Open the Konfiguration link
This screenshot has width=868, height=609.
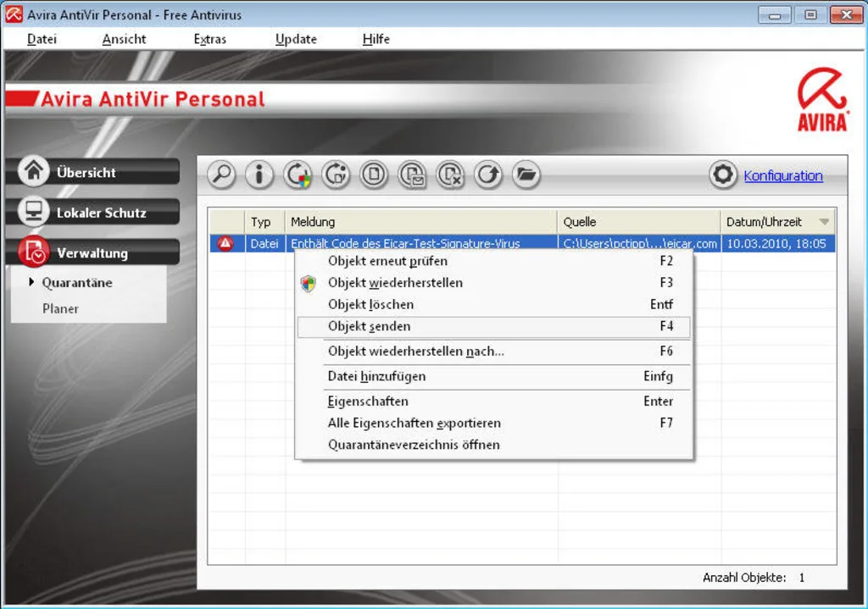click(x=783, y=176)
